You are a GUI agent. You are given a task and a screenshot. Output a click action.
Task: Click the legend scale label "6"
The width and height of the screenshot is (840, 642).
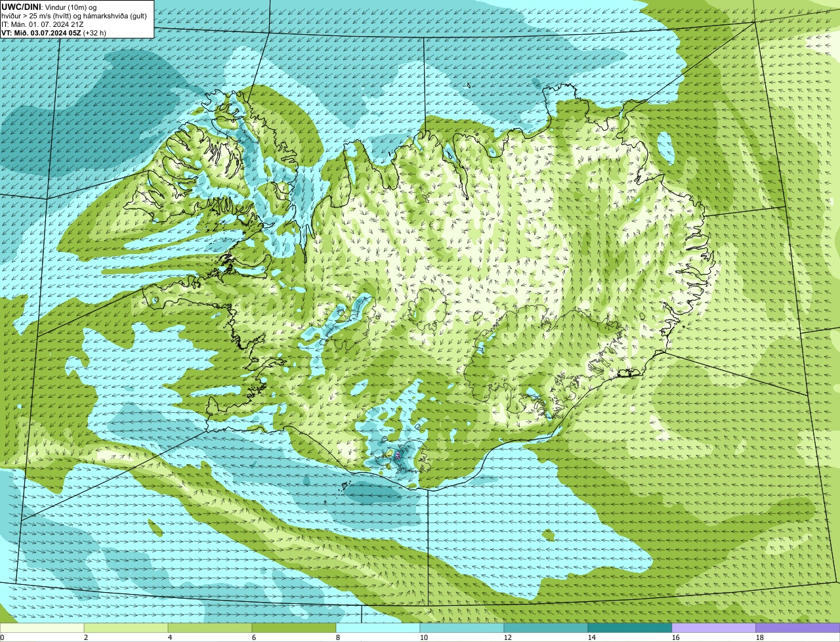[254, 637]
